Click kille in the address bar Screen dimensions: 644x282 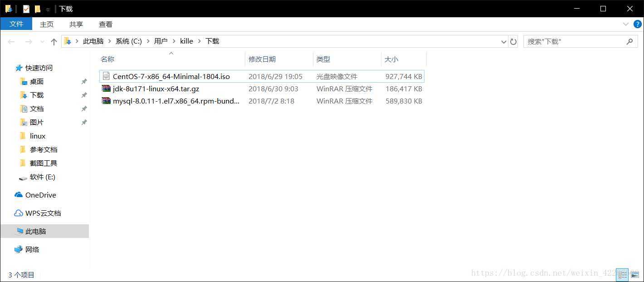pos(186,41)
